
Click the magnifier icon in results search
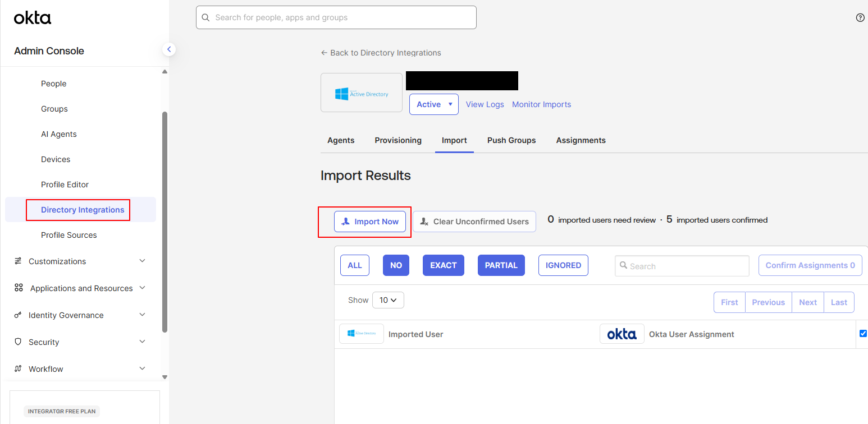point(623,266)
